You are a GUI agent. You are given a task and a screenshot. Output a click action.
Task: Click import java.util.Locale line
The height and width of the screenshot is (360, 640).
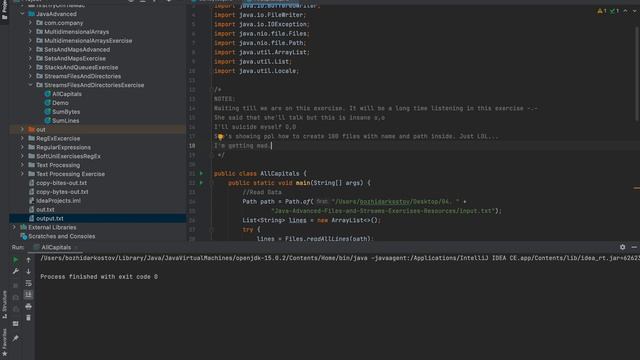coord(256,71)
